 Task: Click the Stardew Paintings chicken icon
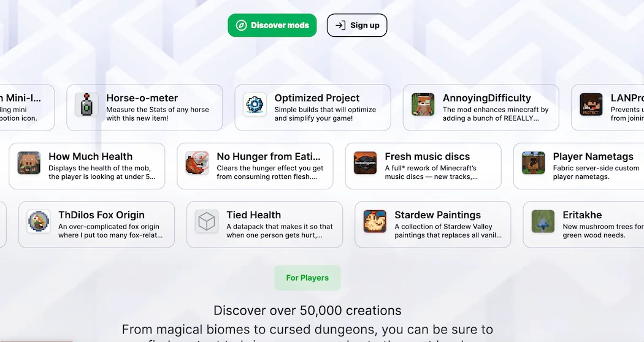[375, 221]
